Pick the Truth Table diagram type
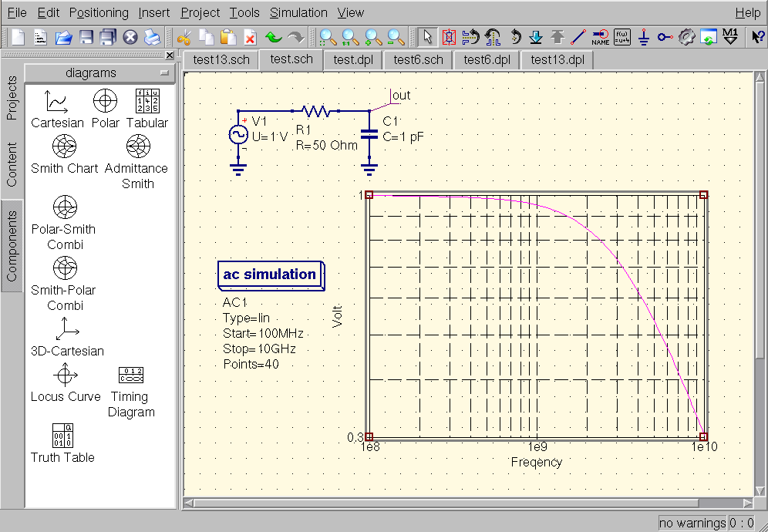The height and width of the screenshot is (532, 768). [62, 443]
